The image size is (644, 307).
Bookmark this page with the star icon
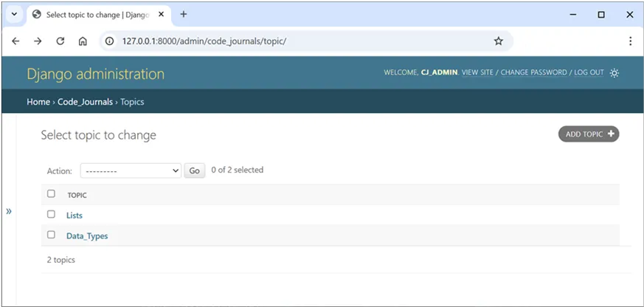(498, 41)
